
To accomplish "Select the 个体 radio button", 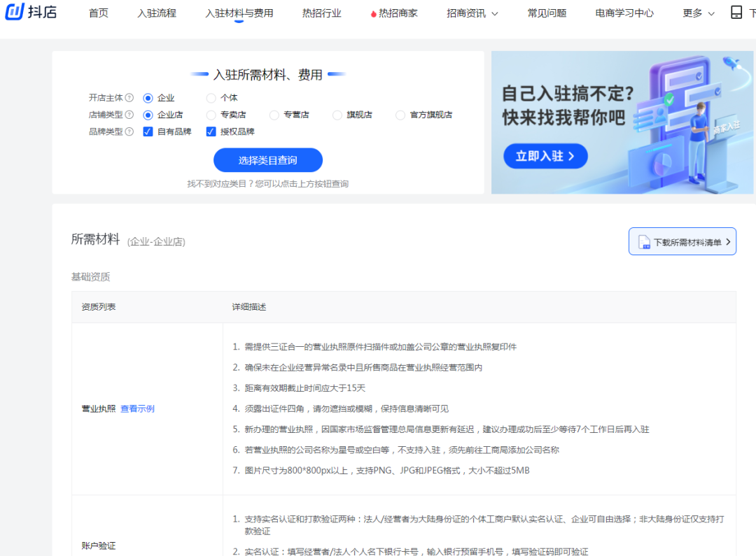I will click(210, 97).
